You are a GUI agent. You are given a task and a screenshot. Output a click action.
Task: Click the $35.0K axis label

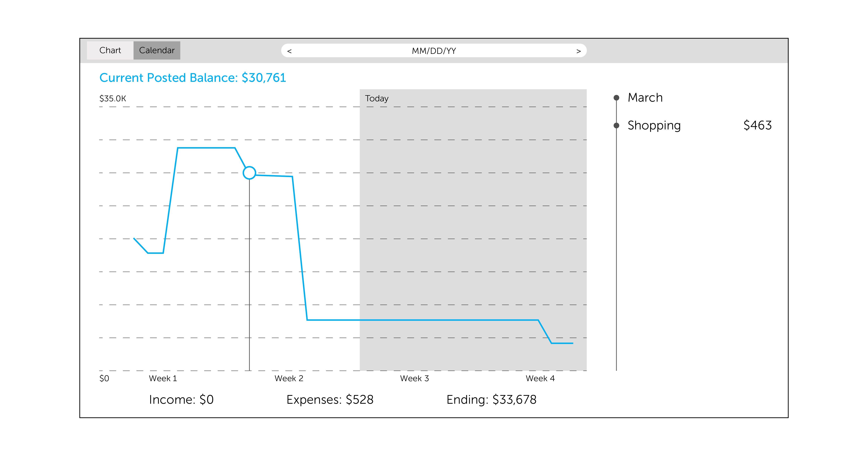pos(112,98)
